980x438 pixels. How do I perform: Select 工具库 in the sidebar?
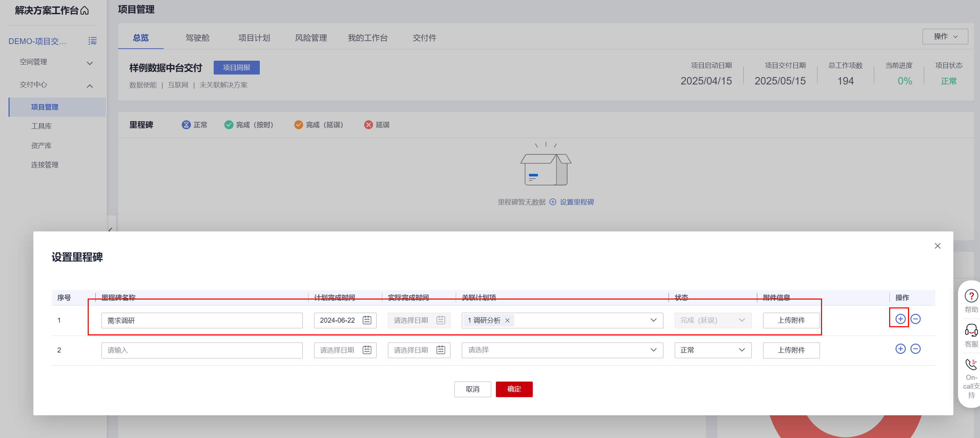(x=41, y=126)
